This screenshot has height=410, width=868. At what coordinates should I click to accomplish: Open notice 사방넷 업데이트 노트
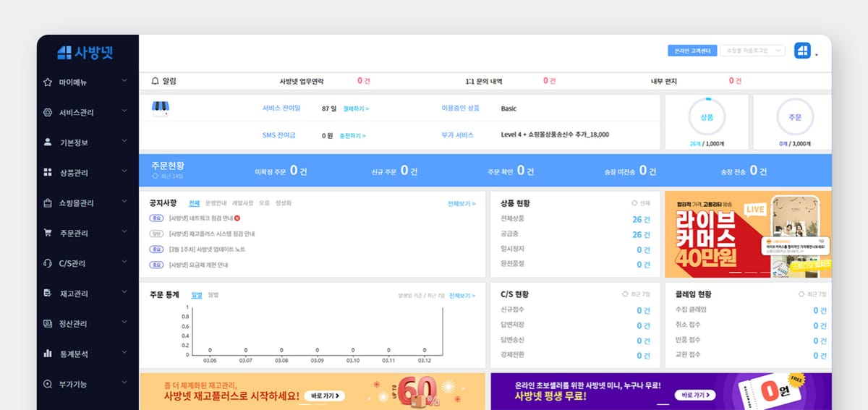207,249
